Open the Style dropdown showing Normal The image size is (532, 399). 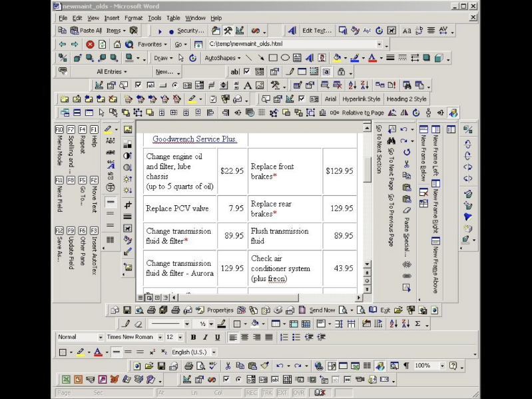click(x=101, y=337)
